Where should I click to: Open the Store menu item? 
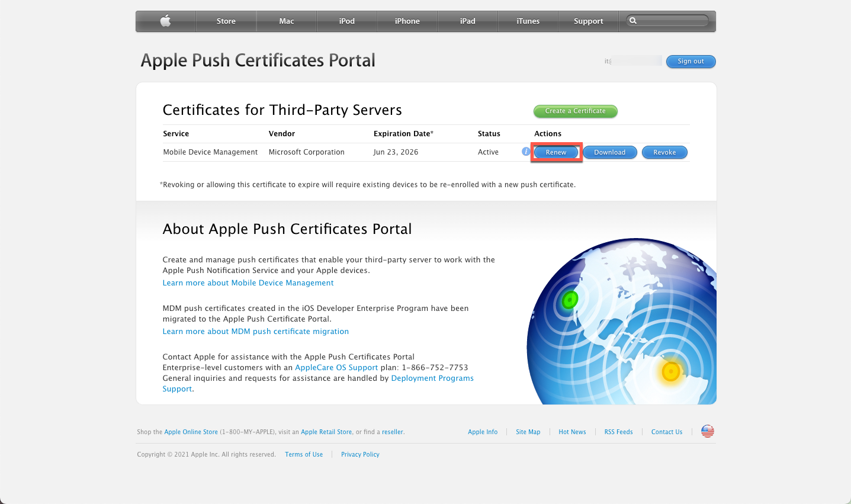pyautogui.click(x=226, y=21)
